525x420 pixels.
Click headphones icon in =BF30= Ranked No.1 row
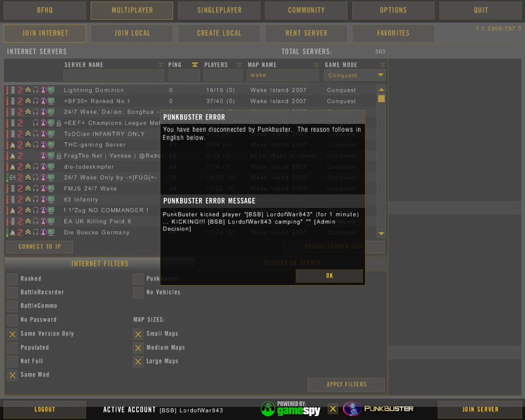[36, 101]
